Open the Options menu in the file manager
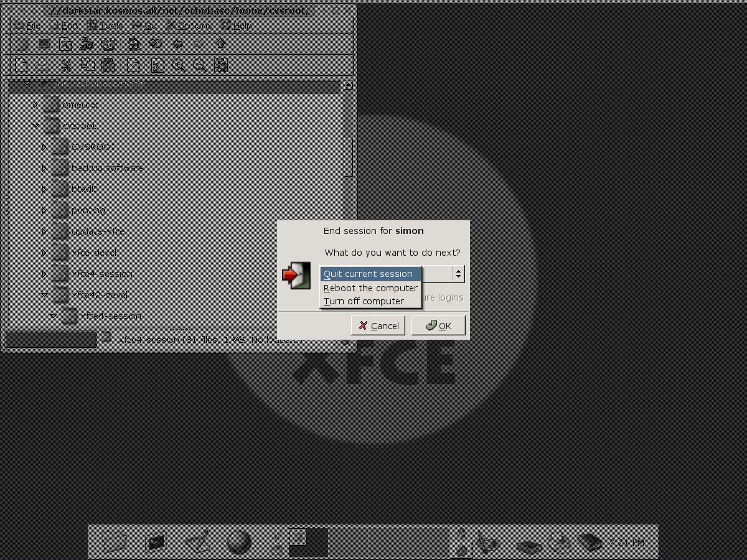 coord(189,26)
